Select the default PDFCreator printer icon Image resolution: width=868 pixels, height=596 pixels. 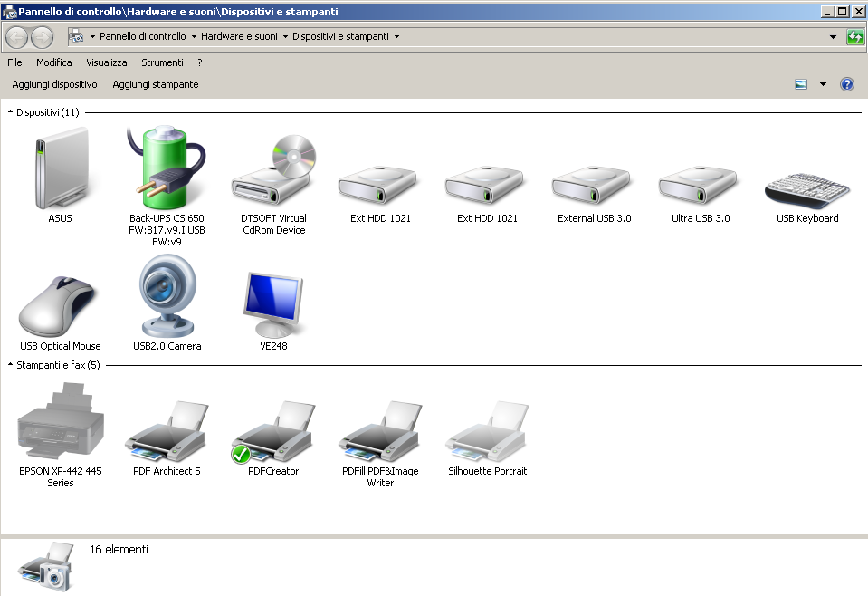pos(273,431)
